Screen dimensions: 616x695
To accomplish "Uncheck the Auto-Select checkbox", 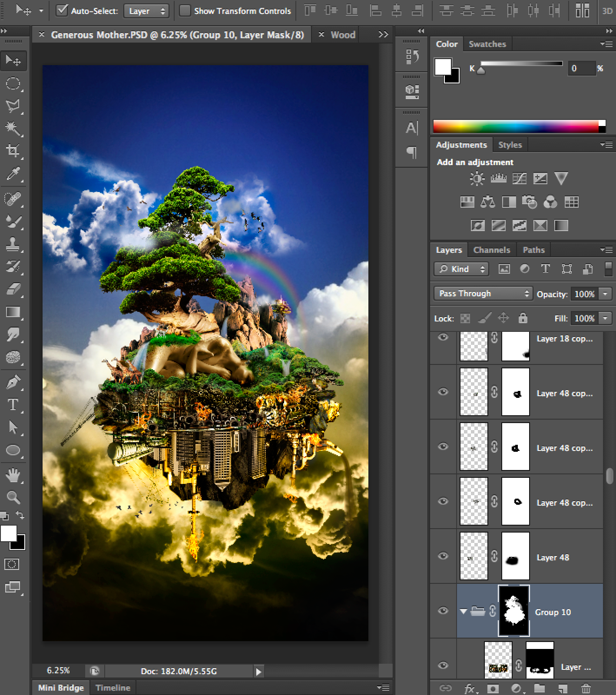I will (62, 10).
